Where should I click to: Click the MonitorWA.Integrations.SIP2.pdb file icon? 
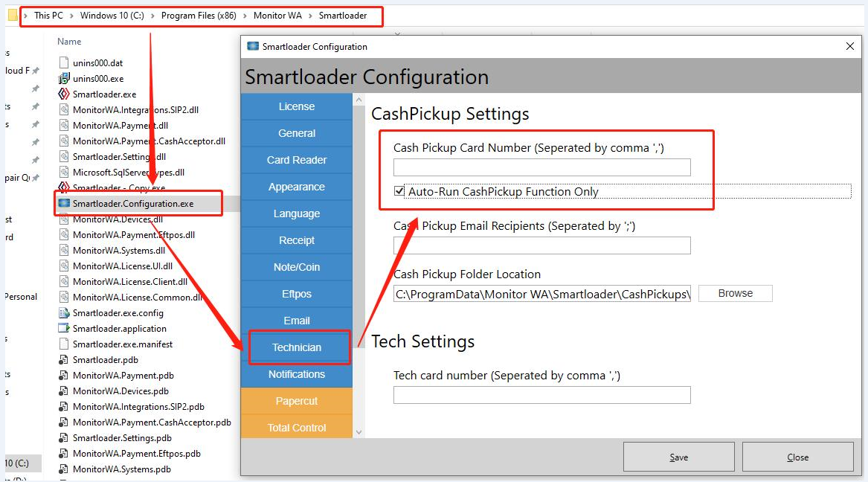tap(64, 406)
